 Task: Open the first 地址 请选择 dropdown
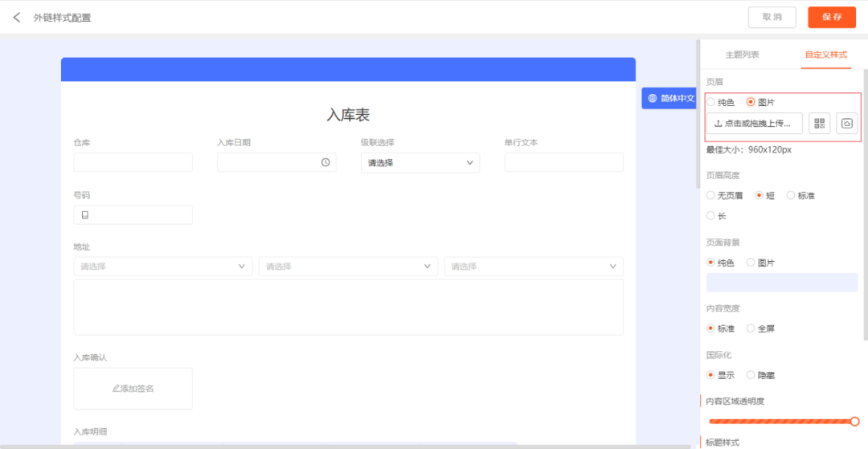(162, 266)
